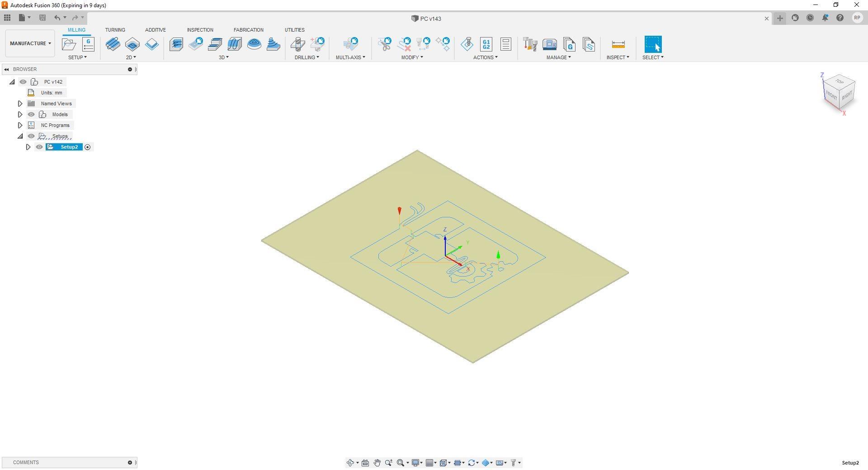Expand the NC Programs node

tap(20, 125)
